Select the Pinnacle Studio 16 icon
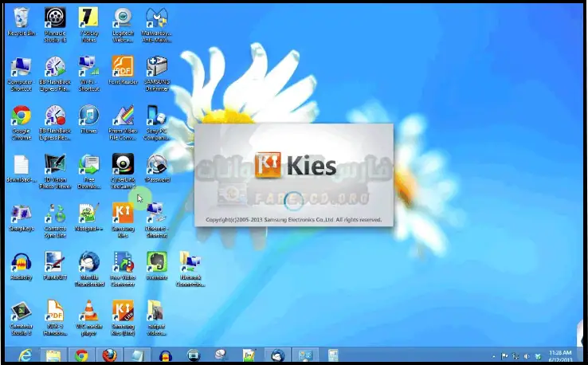Viewport: 588px width, 365px height. click(54, 18)
